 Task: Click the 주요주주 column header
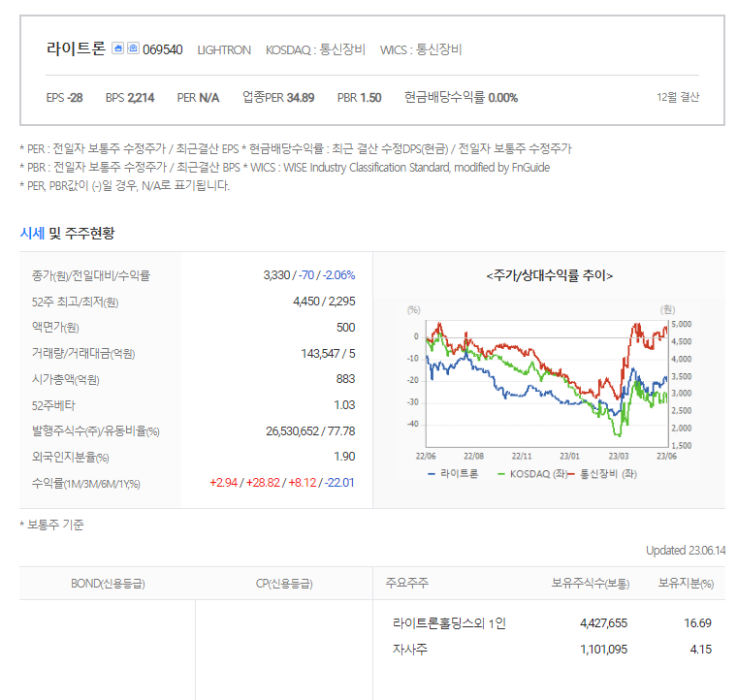[406, 583]
